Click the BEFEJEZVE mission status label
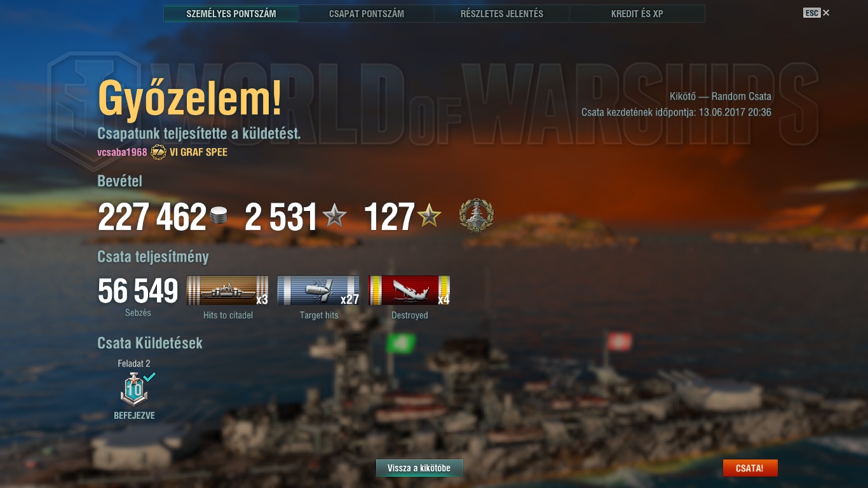This screenshot has height=488, width=868. [134, 416]
